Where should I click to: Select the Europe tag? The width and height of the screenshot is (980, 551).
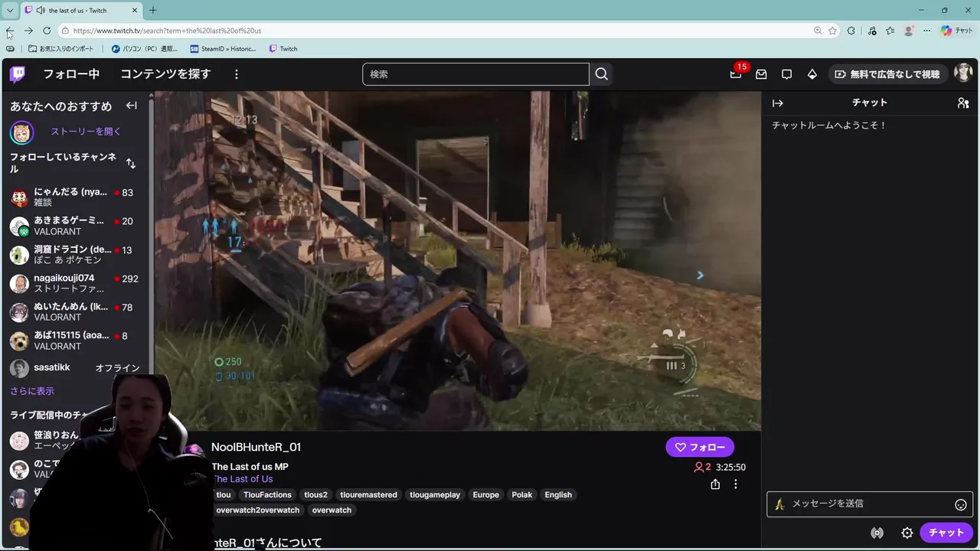point(485,495)
